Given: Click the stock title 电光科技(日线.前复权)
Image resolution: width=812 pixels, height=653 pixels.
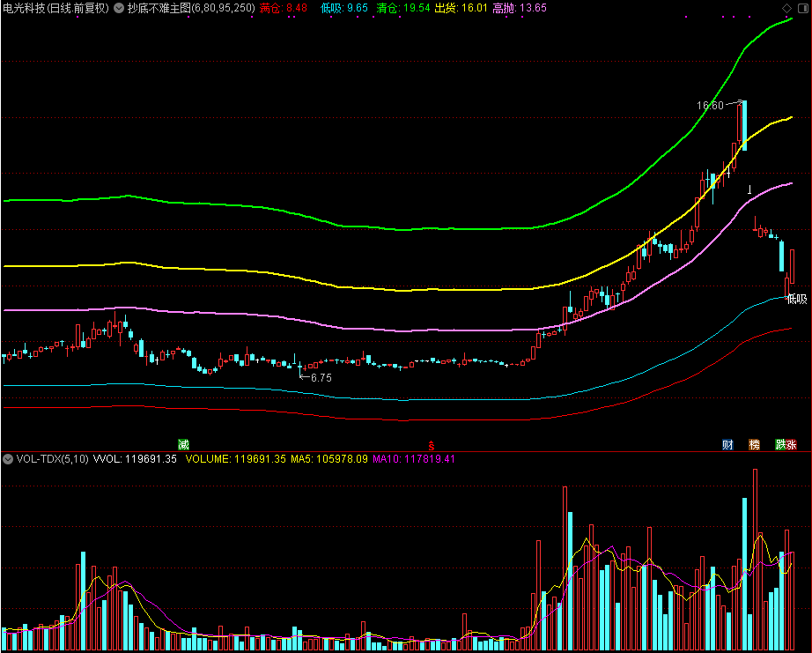Looking at the screenshot, I should tap(56, 8).
